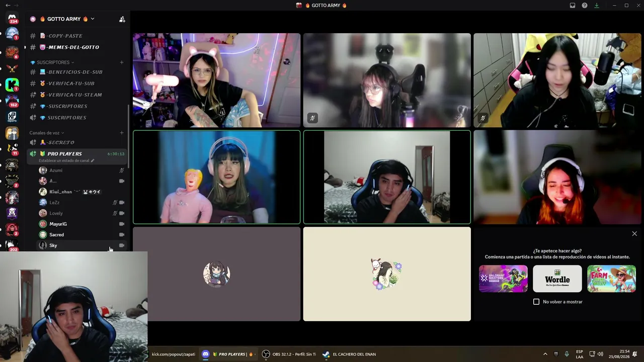Focus the grey avatar-only participant tile
644x362 pixels.
pyautogui.click(x=217, y=274)
